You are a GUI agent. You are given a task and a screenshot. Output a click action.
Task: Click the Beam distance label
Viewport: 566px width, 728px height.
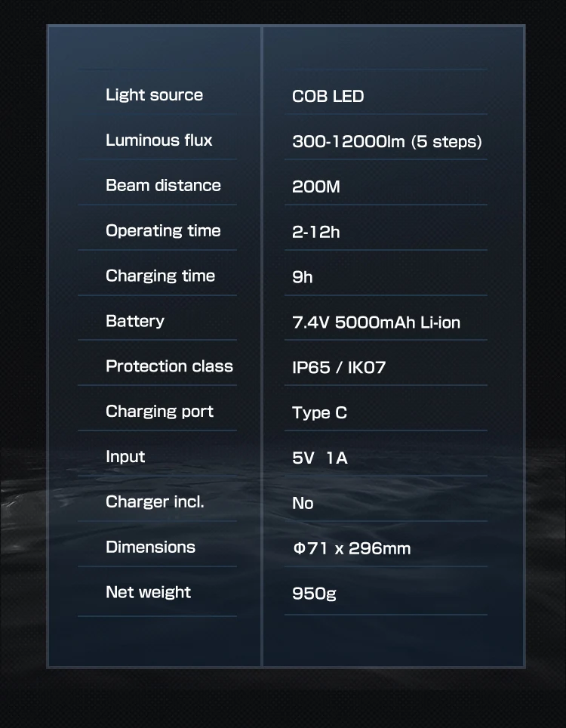163,185
